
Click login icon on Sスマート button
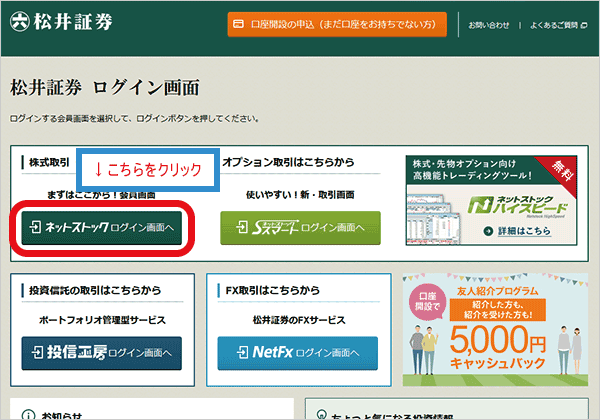coord(242,227)
